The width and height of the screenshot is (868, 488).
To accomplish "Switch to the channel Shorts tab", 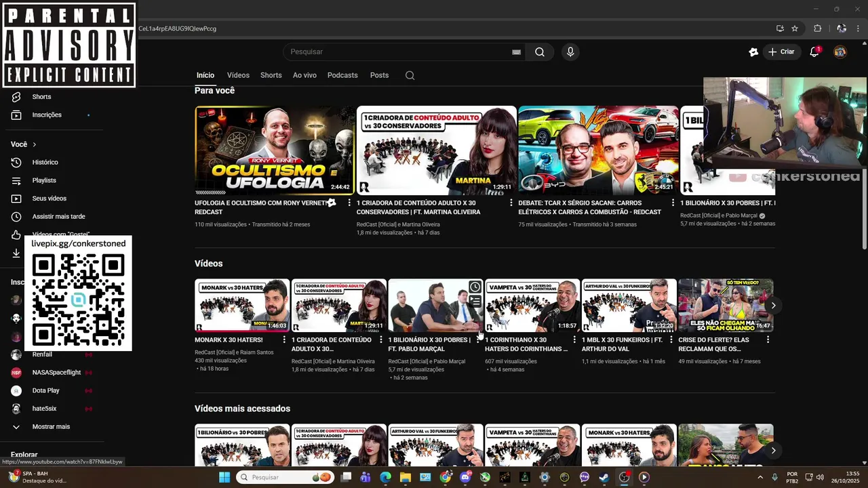I will pyautogui.click(x=271, y=75).
